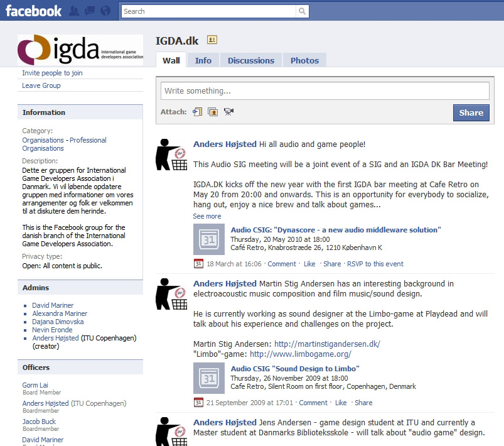Open the Photos tab
The height and width of the screenshot is (446, 504).
point(304,60)
